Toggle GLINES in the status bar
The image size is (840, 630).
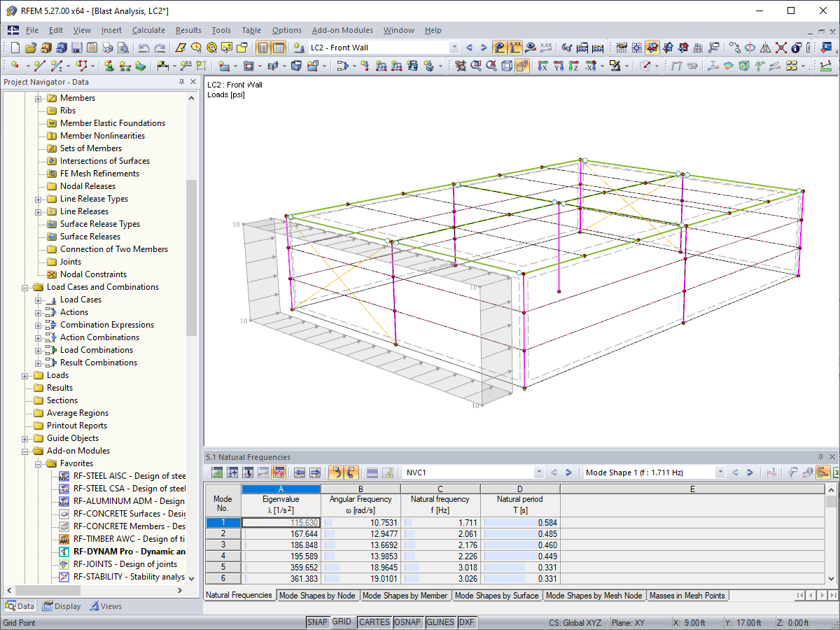[440, 622]
